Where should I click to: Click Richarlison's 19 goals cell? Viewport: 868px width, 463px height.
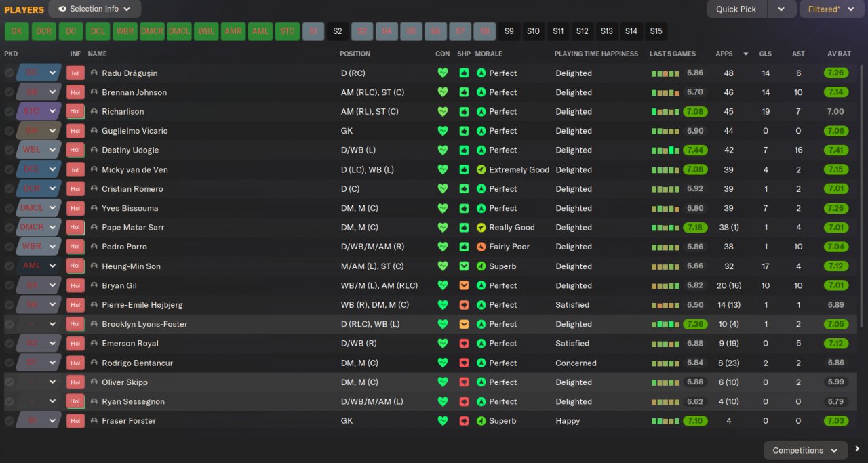pos(766,111)
